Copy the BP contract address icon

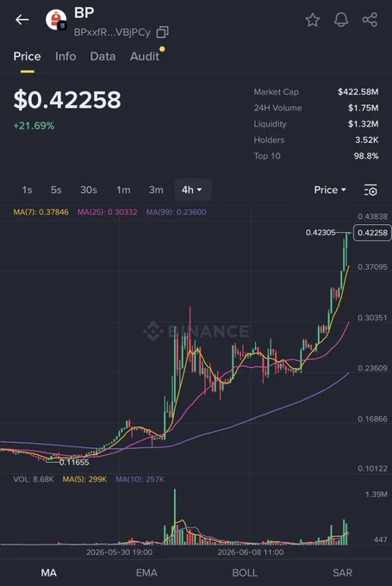tap(162, 32)
